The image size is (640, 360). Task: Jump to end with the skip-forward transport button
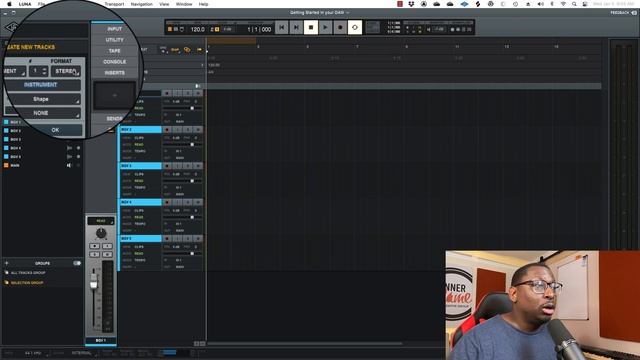click(x=296, y=27)
